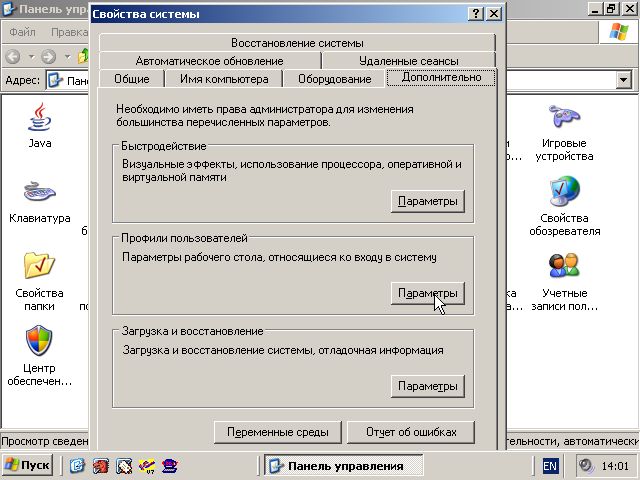Switch to the Удаленные сеансы tab
The image size is (640, 480).
(409, 61)
